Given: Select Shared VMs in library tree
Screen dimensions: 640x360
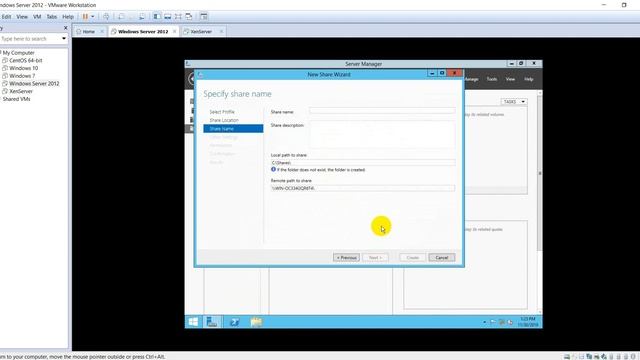Looking at the screenshot, I should point(16,99).
